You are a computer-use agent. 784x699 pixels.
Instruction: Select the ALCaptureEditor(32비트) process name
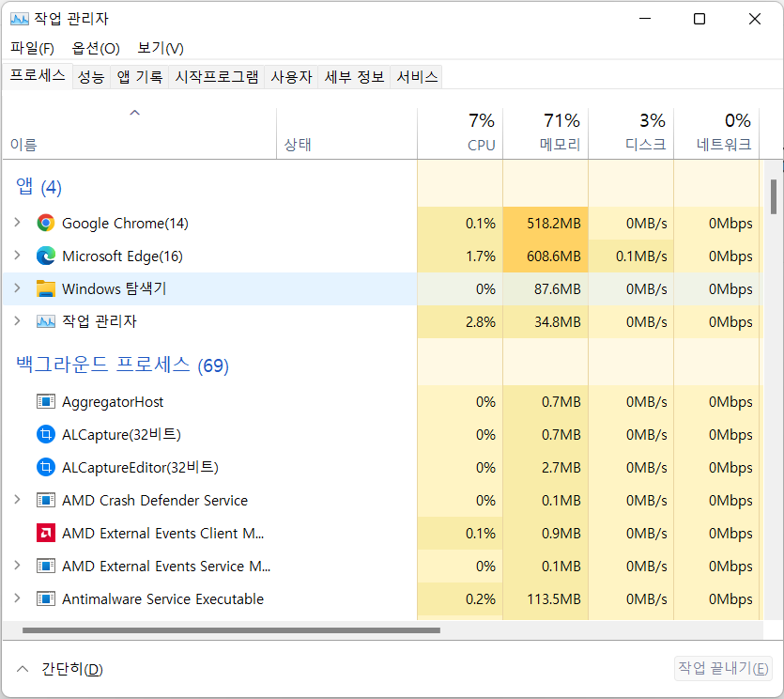pyautogui.click(x=140, y=467)
